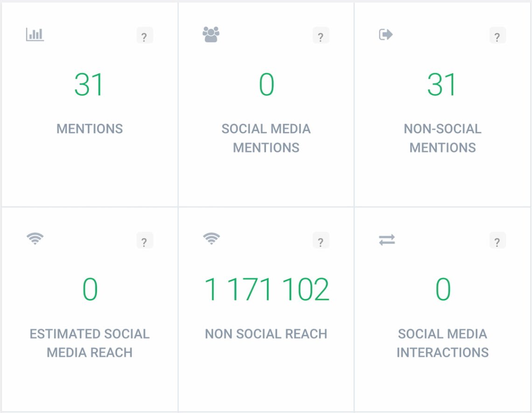The width and height of the screenshot is (532, 413).
Task: Click the 0 on Estimated Social Media Reach
Action: (89, 288)
